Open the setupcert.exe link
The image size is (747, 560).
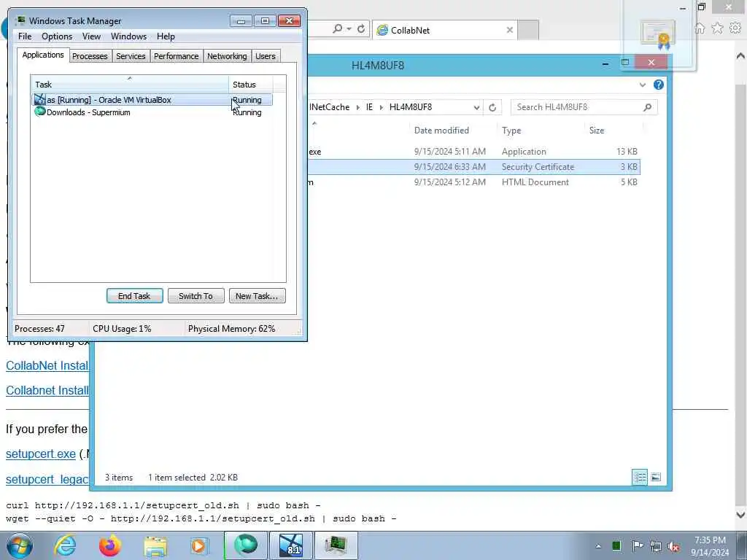[41, 454]
